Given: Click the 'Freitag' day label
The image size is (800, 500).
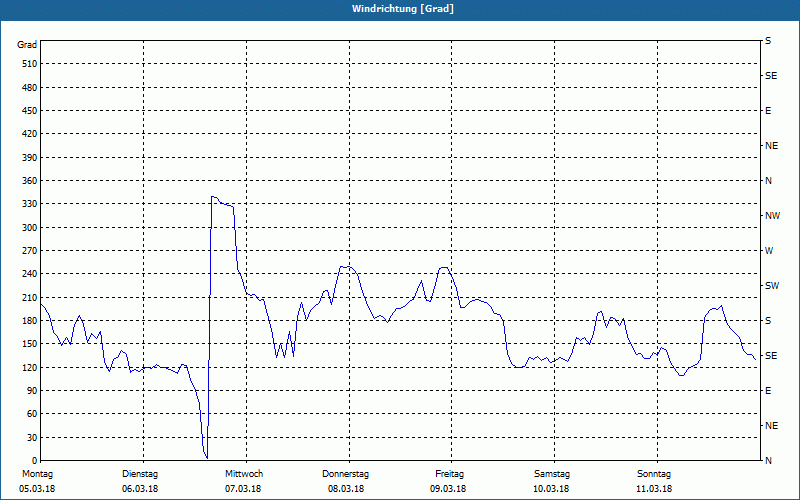Looking at the screenshot, I should point(449,474).
